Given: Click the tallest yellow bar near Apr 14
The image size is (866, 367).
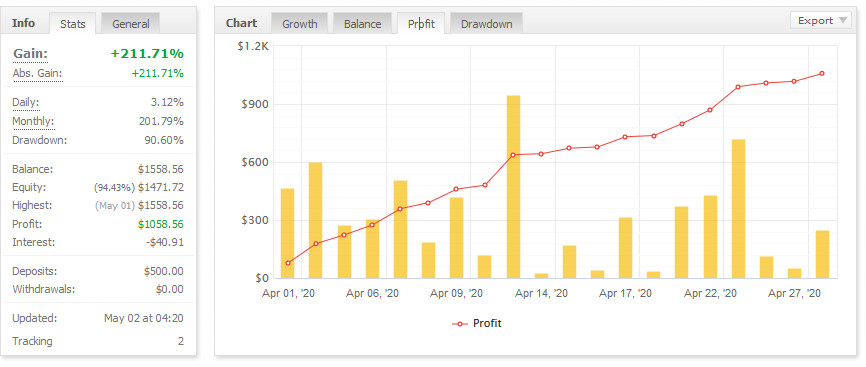Looking at the screenshot, I should 514,187.
